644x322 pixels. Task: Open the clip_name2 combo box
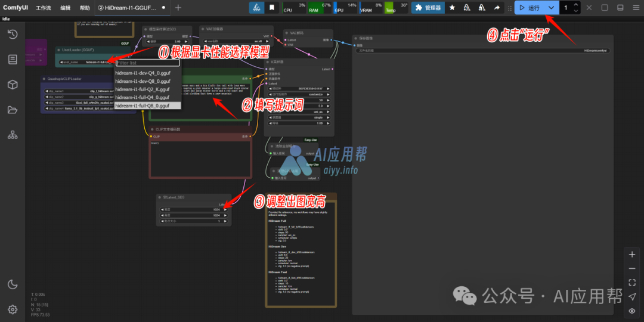(89, 97)
